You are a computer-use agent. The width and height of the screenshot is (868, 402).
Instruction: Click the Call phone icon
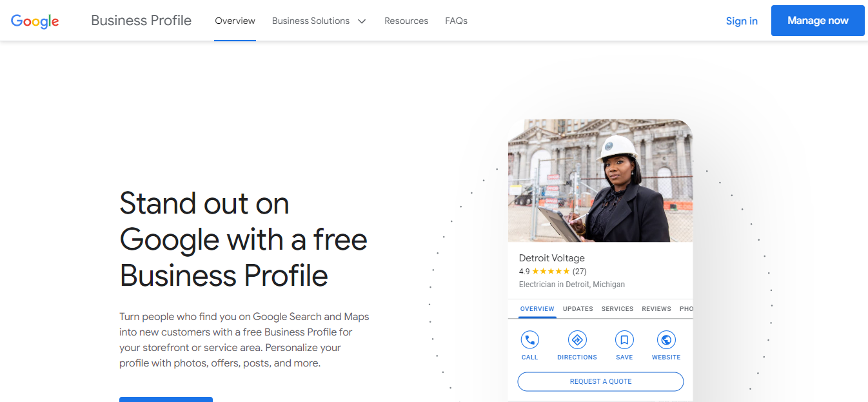tap(529, 339)
